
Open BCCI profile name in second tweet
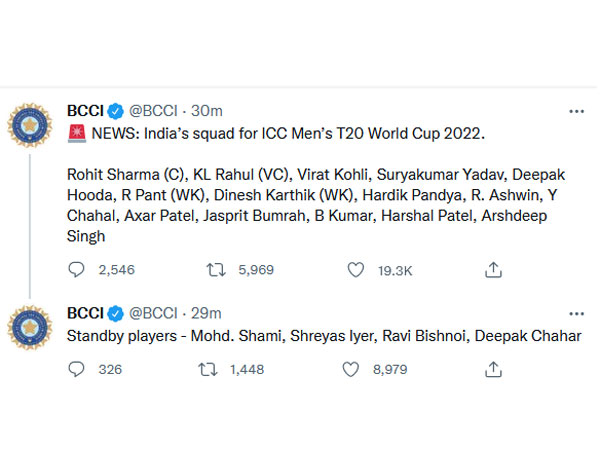tap(86, 312)
